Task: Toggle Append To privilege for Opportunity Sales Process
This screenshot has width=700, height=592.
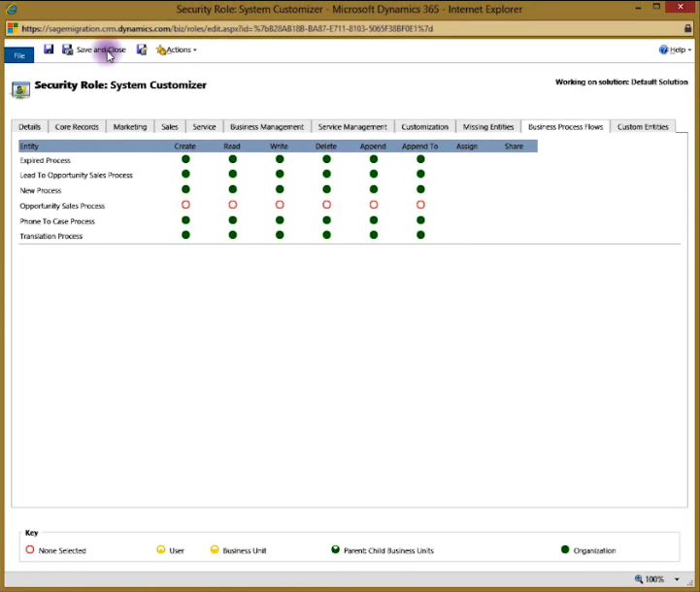Action: [420, 205]
